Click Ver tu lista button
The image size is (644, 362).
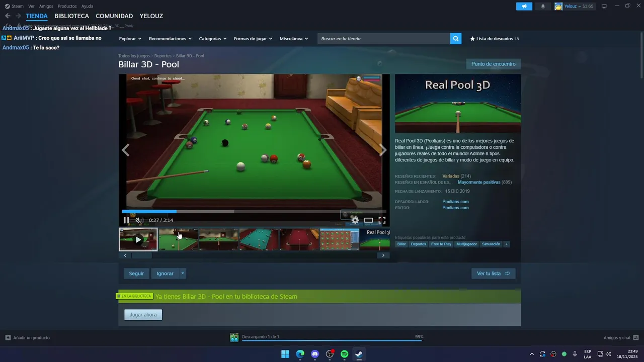click(493, 274)
